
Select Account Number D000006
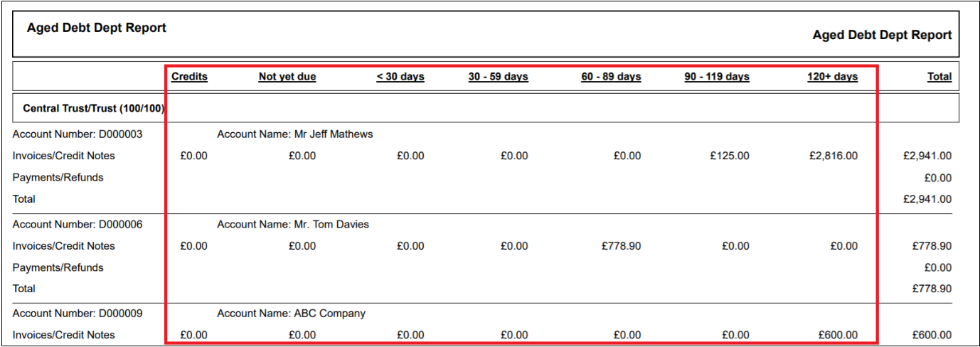pyautogui.click(x=78, y=224)
